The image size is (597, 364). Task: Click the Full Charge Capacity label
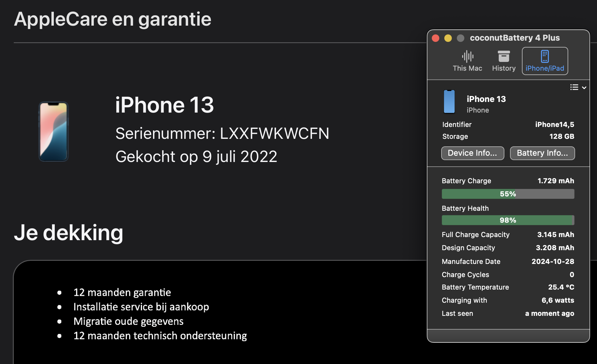(x=476, y=235)
